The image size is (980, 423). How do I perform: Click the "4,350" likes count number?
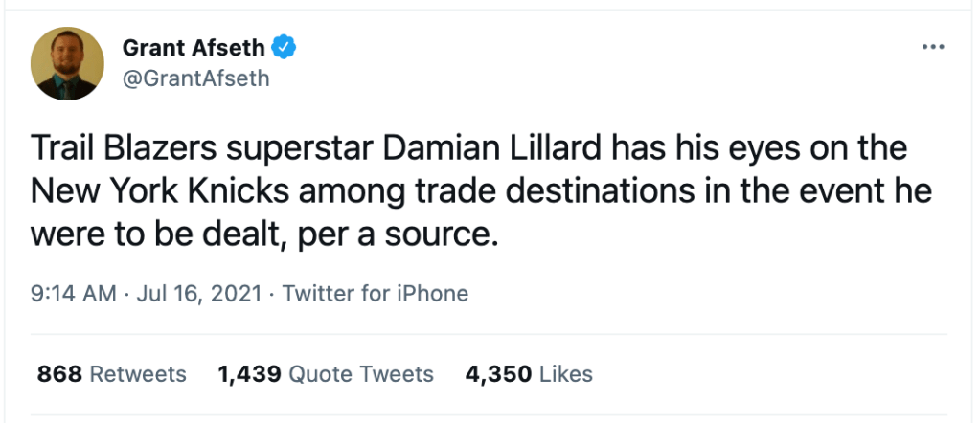(497, 374)
